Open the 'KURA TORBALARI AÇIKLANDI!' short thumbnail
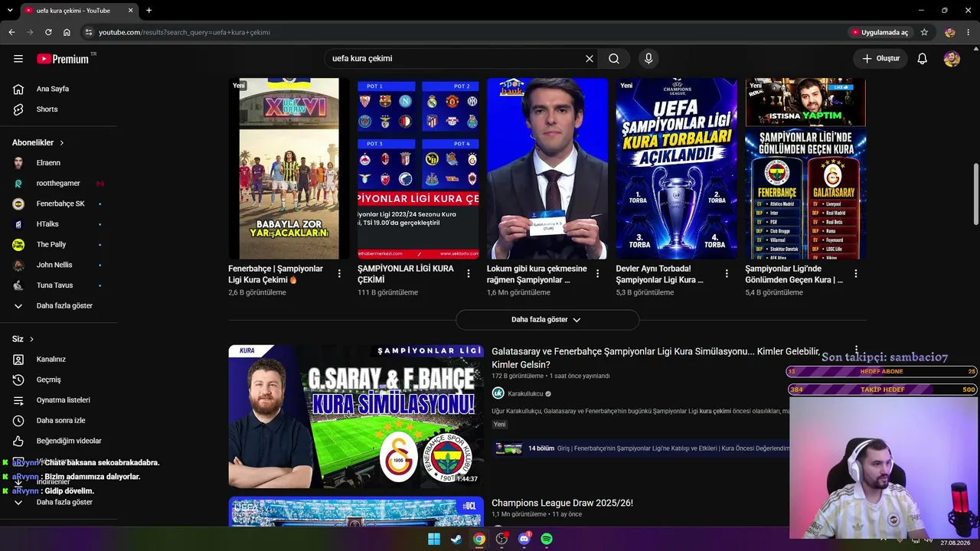Viewport: 980px width, 551px height. [677, 168]
